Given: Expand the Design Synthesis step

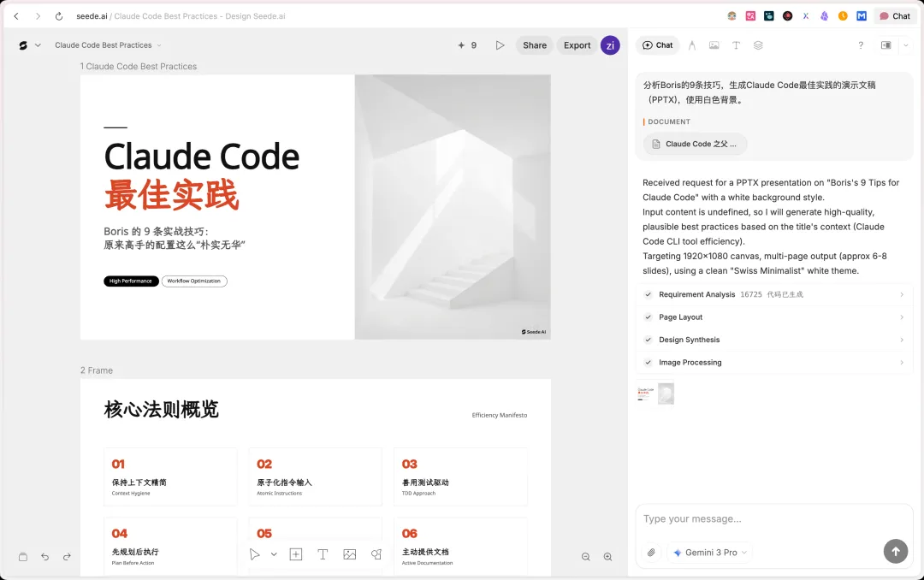Looking at the screenshot, I should [775, 340].
